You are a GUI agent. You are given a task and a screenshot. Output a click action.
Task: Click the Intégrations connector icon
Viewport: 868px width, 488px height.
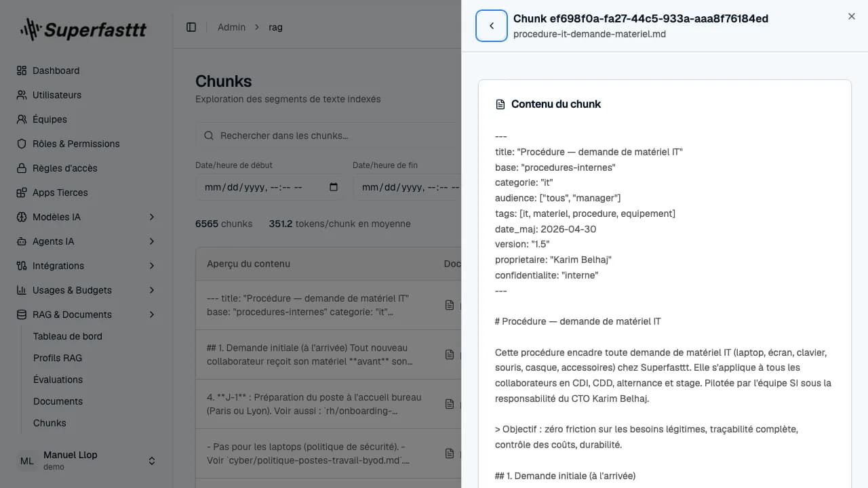pyautogui.click(x=22, y=266)
